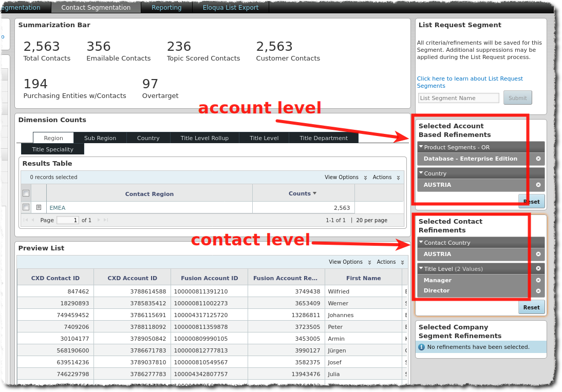Reset the Selected Contact Refinements
The image size is (562, 392).
[x=531, y=307]
